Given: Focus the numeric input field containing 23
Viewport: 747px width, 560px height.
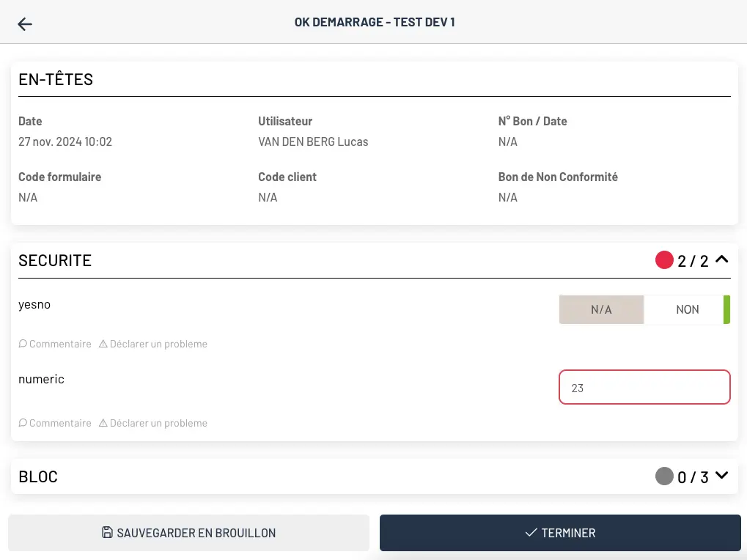Looking at the screenshot, I should [x=644, y=387].
